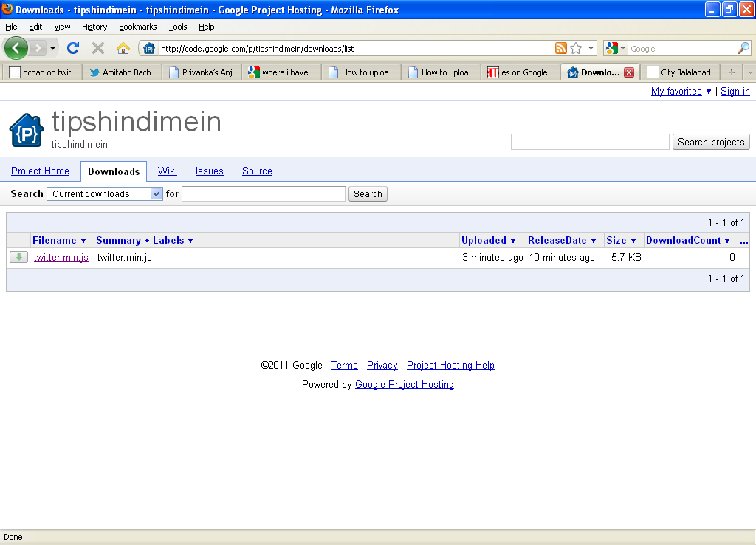Click the 'twitter.min.js' summary text
Image resolution: width=756 pixels, height=545 pixels.
coord(124,257)
